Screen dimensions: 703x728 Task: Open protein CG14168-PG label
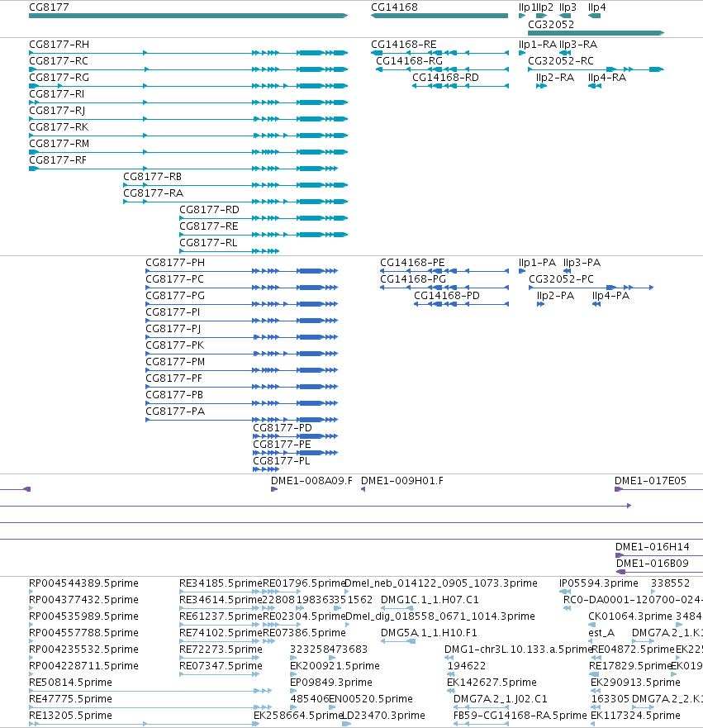[413, 279]
